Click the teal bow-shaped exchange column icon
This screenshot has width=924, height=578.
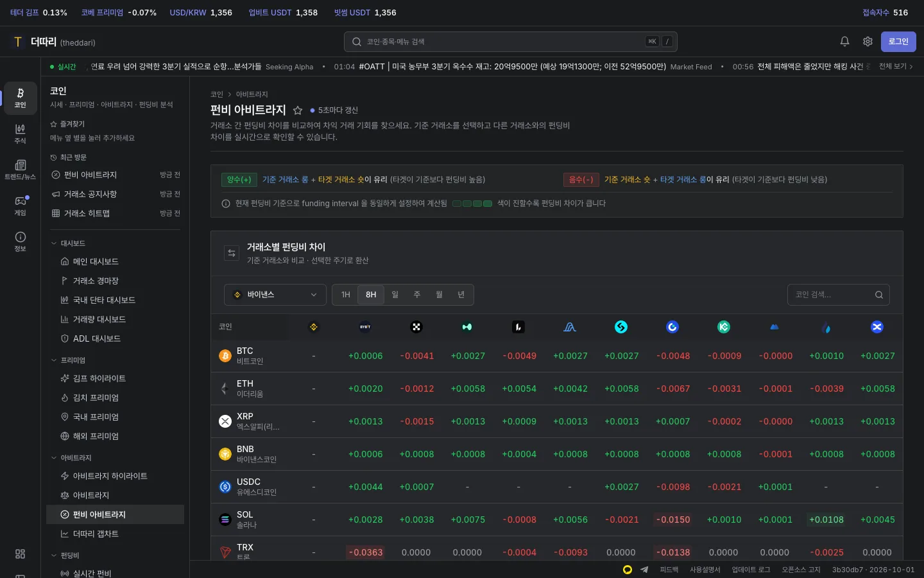pos(467,327)
